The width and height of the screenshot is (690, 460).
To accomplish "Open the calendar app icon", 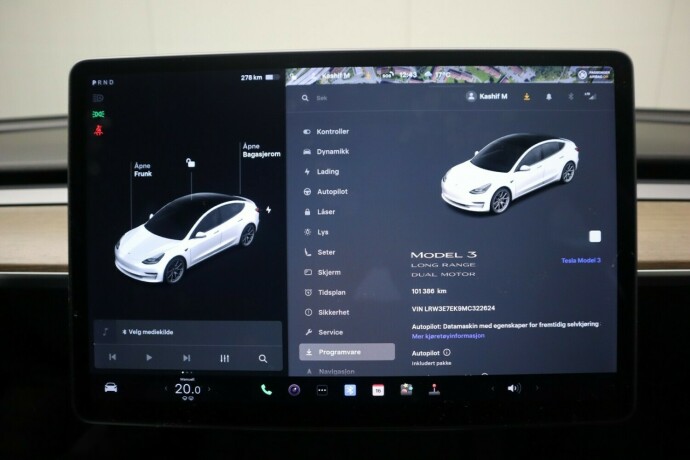I will pyautogui.click(x=378, y=390).
